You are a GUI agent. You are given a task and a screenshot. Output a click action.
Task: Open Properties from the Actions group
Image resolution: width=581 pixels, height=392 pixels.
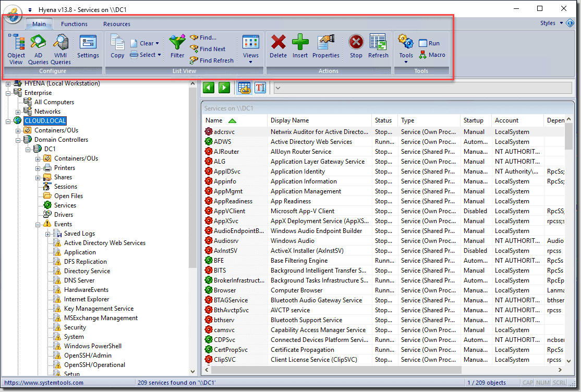tap(325, 46)
